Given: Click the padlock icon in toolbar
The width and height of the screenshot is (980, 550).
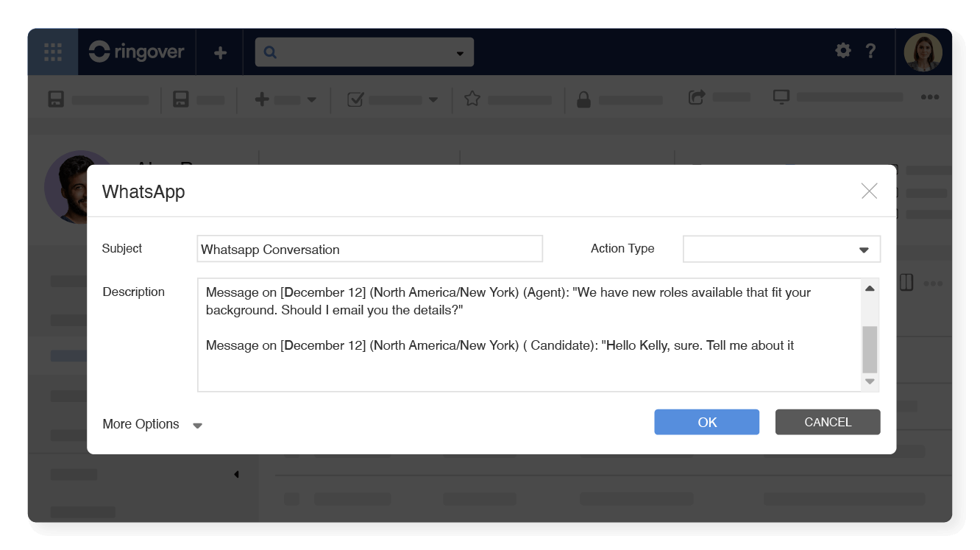Looking at the screenshot, I should [583, 99].
